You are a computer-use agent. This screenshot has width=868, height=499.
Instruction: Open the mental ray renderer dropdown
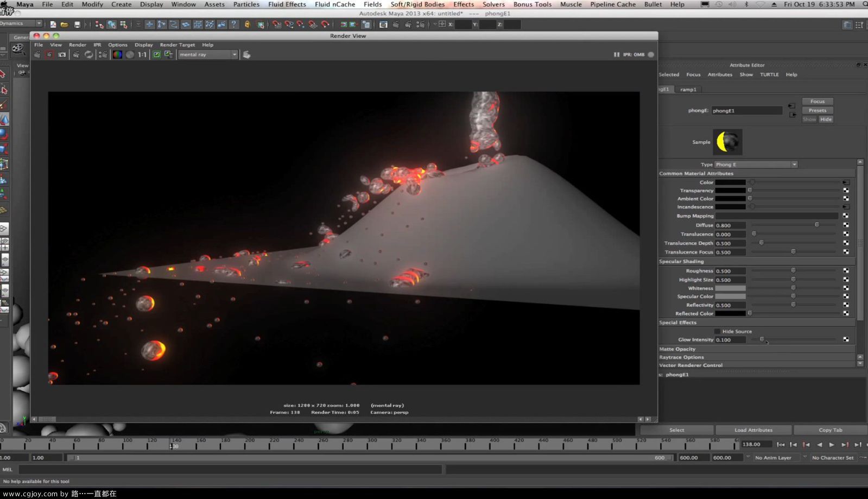pos(208,54)
